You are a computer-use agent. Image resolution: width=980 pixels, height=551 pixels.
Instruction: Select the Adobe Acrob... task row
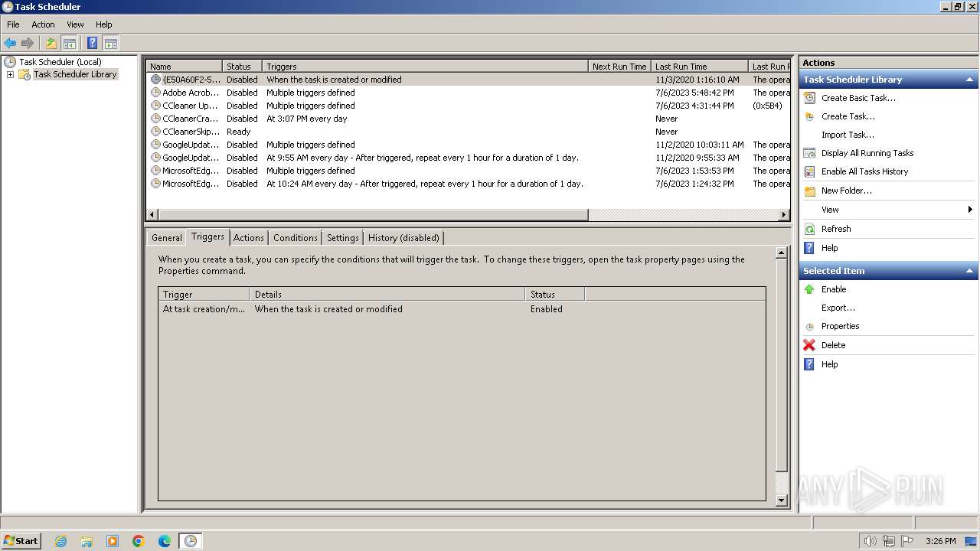click(468, 93)
